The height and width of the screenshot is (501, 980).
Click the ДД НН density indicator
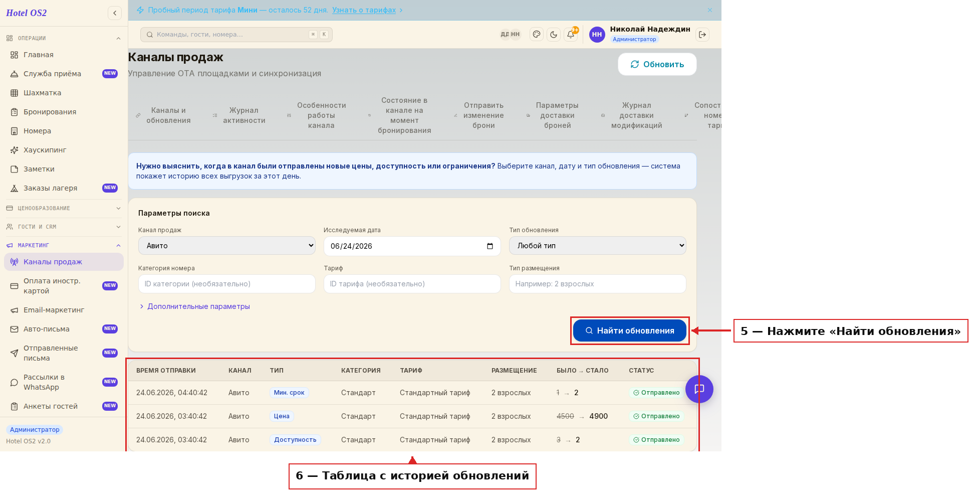tap(510, 35)
